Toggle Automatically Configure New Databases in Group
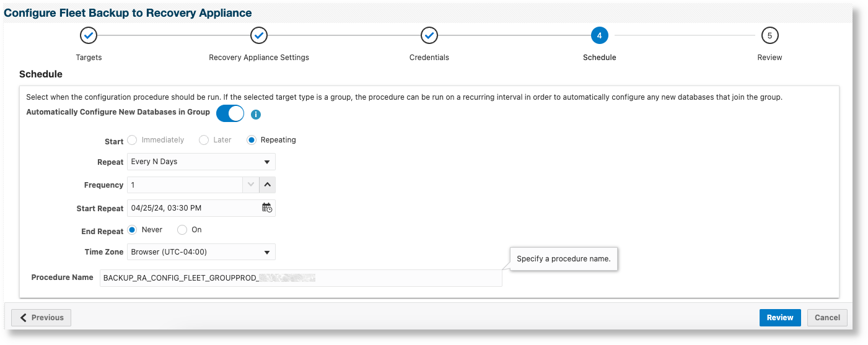The image size is (868, 345). click(x=230, y=114)
